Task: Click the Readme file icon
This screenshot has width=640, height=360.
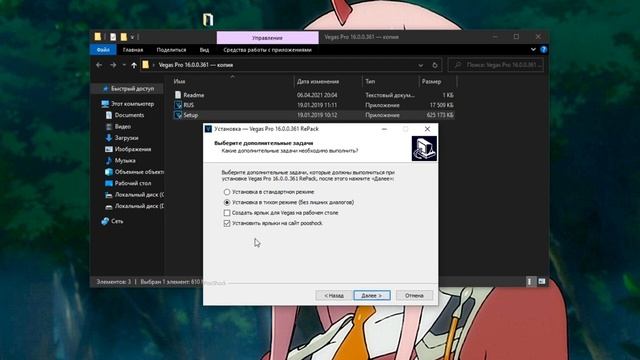Action: coord(178,95)
